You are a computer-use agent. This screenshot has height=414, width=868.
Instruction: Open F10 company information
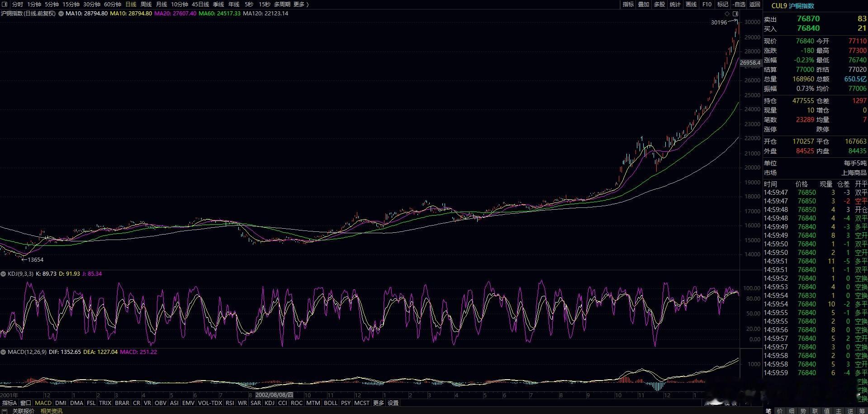click(707, 4)
